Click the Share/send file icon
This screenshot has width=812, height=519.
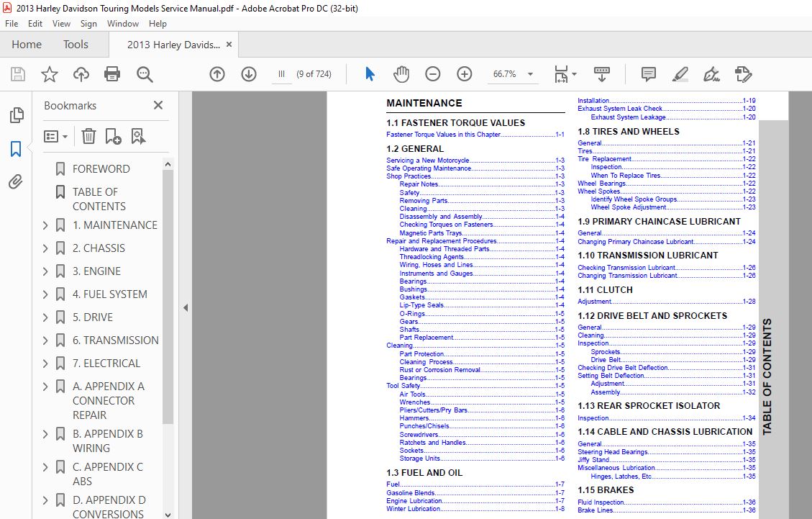pos(743,74)
